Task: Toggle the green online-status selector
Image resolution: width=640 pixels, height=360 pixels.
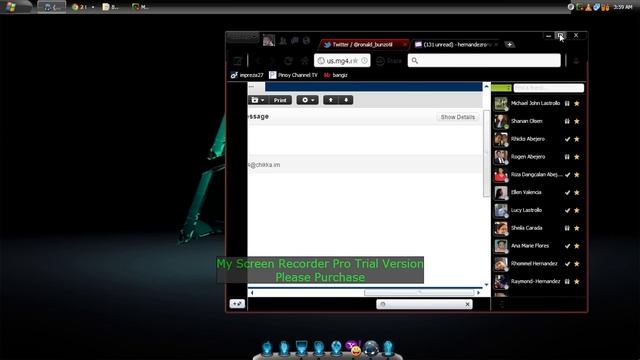Action: click(501, 88)
